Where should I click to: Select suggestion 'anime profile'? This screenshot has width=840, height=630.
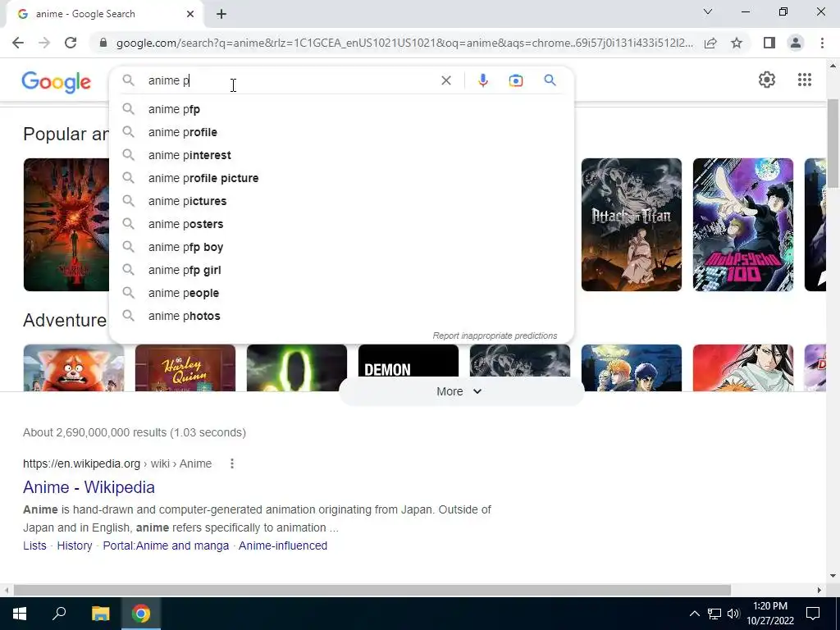342,132
